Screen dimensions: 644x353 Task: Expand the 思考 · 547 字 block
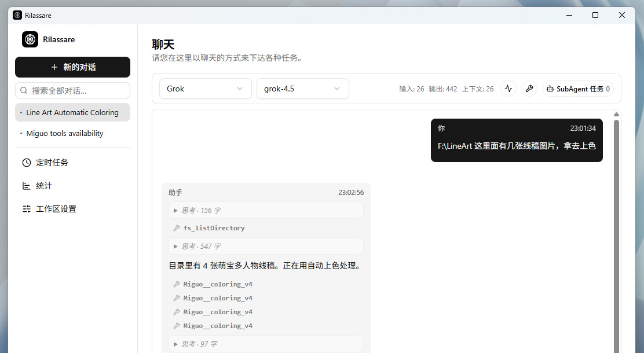coord(266,247)
